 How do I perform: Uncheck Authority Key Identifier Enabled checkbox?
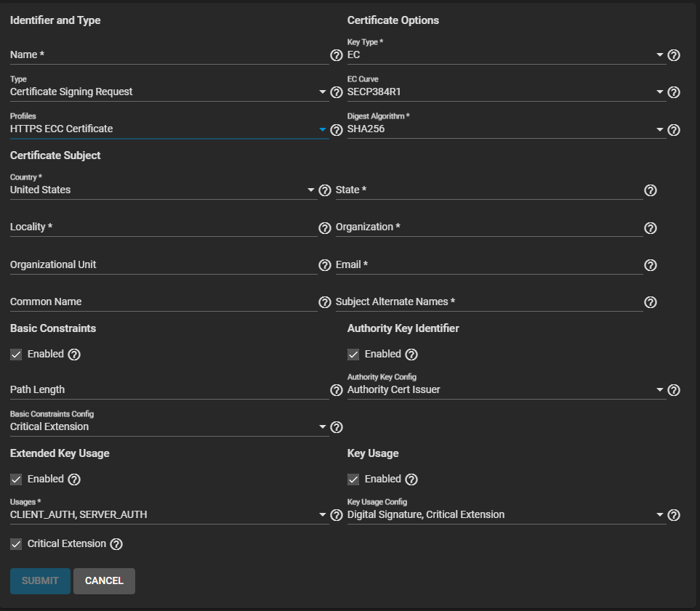[353, 355]
